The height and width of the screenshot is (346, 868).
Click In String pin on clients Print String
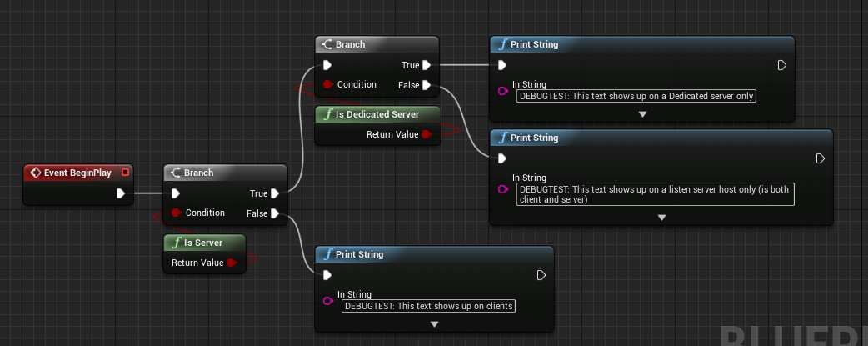coord(327,301)
